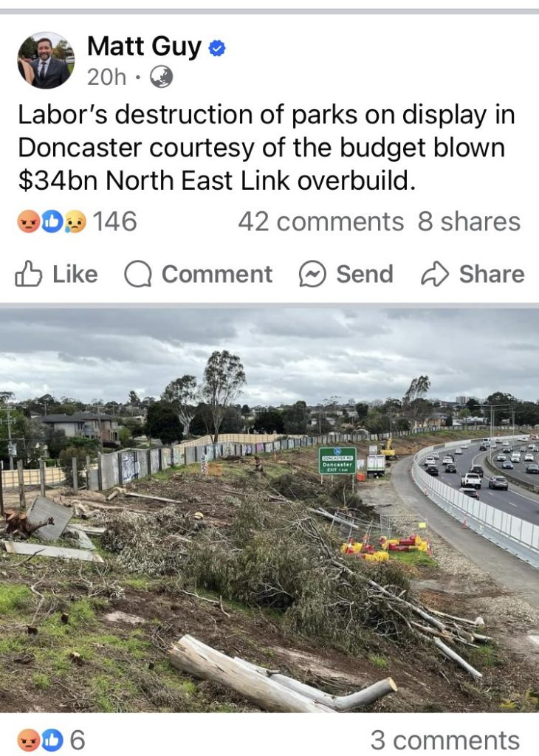Click the sad reaction emoji on post
This screenshot has height=756, width=539.
(x=76, y=221)
